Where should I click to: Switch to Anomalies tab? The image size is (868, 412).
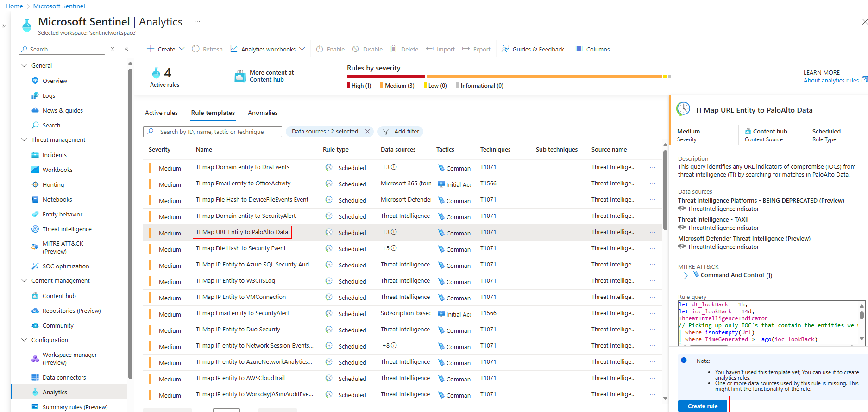pos(263,113)
